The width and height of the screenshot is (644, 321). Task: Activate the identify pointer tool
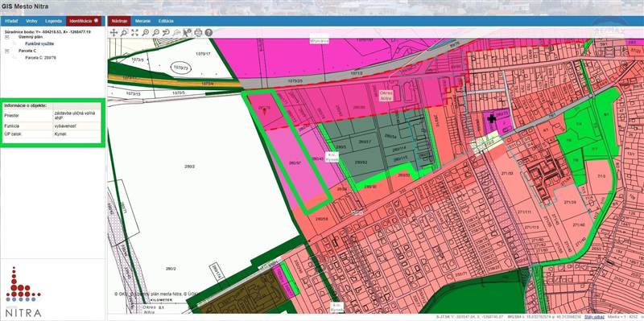pos(188,32)
